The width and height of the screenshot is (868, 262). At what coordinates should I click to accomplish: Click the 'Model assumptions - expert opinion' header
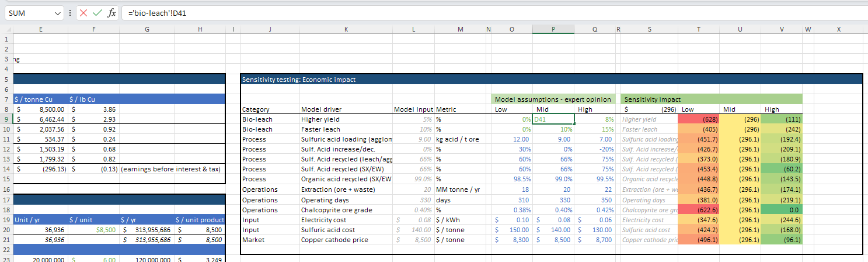[553, 99]
